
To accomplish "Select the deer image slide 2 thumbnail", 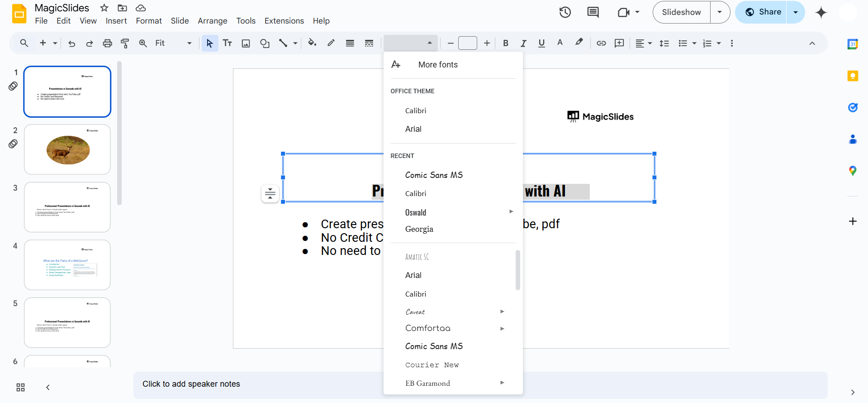I will 67,149.
